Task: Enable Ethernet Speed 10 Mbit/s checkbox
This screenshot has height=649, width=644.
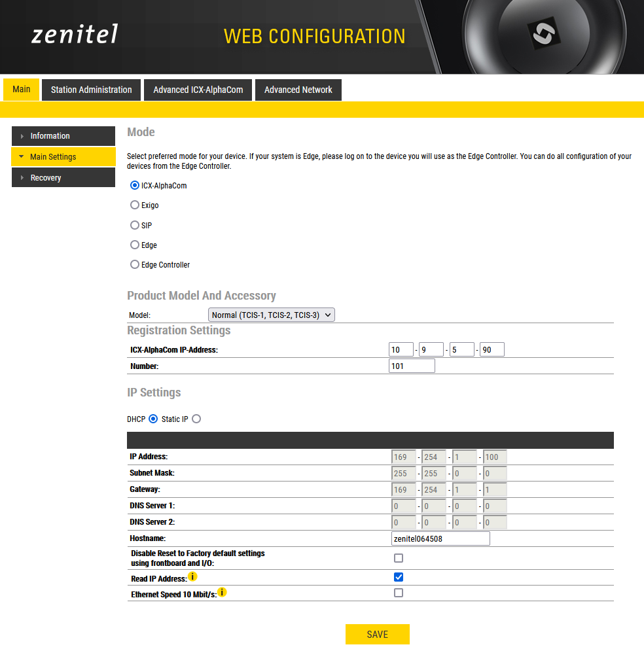Action: coord(399,593)
